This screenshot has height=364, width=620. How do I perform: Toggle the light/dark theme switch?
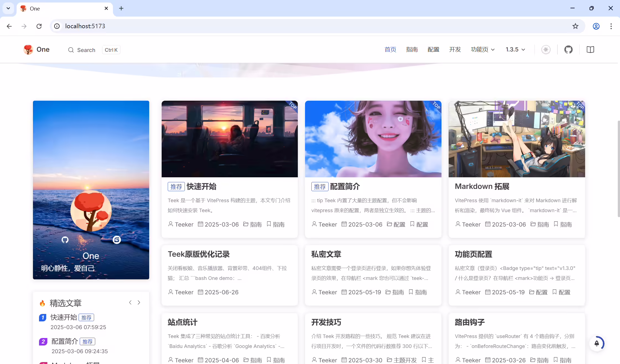pos(546,50)
